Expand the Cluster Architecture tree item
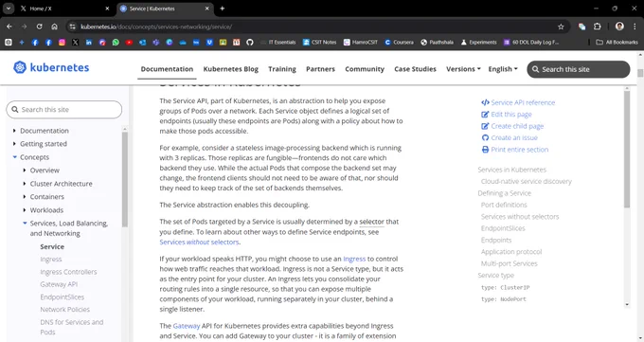Image resolution: width=644 pixels, height=342 pixels. (25, 184)
